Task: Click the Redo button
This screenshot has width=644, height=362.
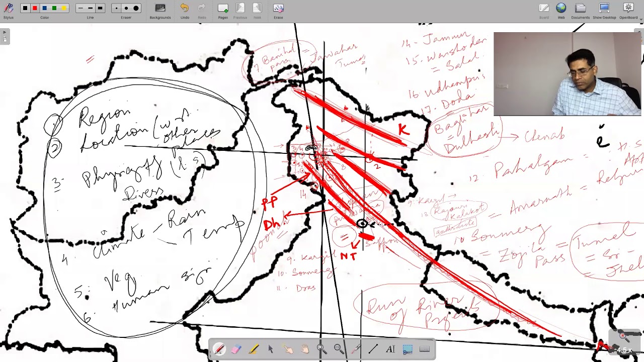Action: (x=202, y=10)
